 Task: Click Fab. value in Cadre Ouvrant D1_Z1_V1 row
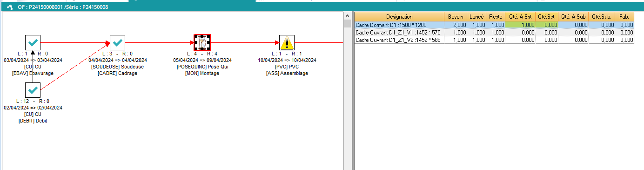[624, 33]
